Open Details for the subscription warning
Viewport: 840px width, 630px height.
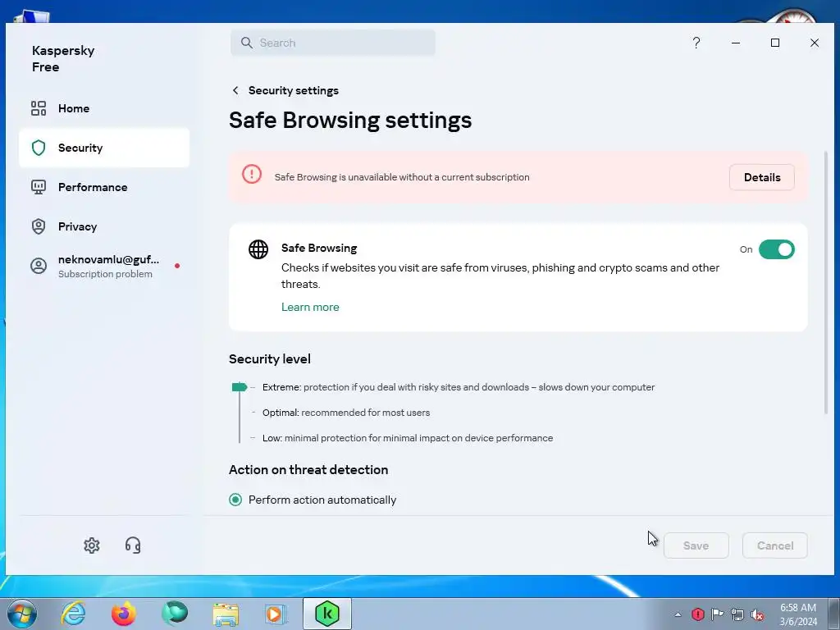tap(762, 177)
